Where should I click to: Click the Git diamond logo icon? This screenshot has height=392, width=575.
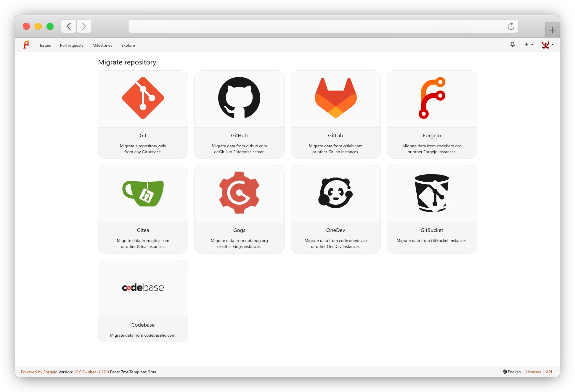(143, 98)
